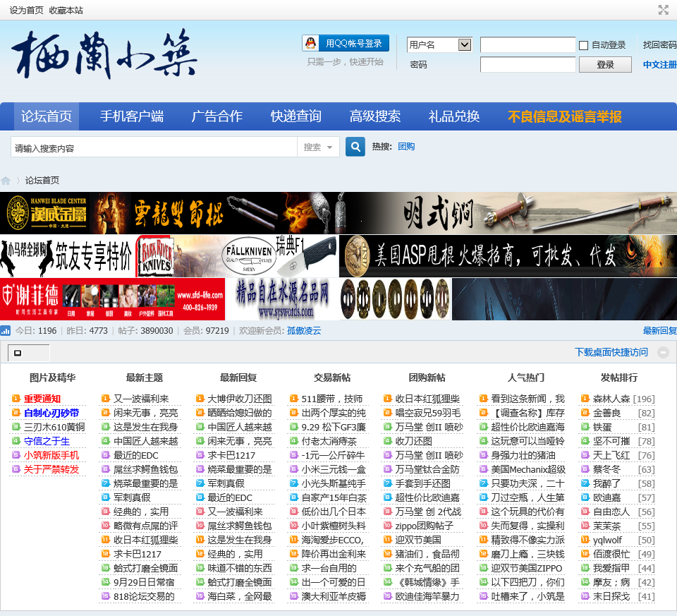Click the home icon in breadcrumb
The image size is (677, 616).
coord(6,181)
